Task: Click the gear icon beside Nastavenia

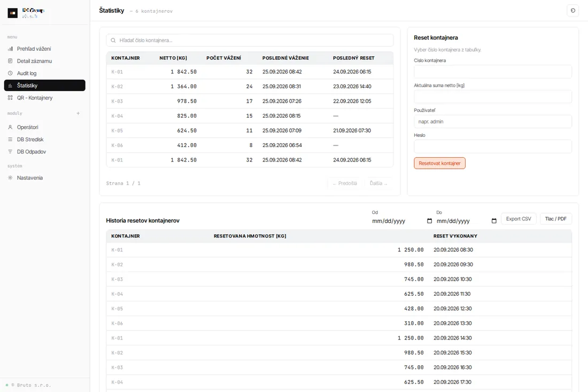Action: click(x=10, y=178)
